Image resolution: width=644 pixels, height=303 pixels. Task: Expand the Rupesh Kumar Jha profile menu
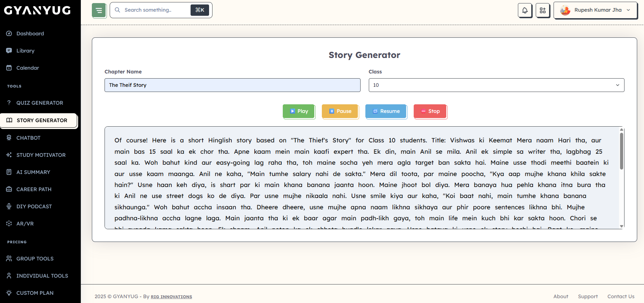[595, 10]
